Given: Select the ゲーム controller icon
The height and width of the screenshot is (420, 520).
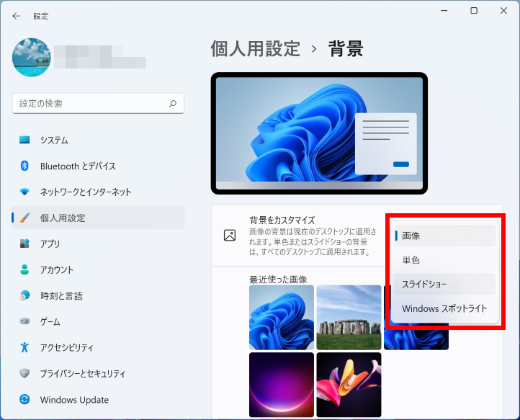Looking at the screenshot, I should click(x=24, y=321).
